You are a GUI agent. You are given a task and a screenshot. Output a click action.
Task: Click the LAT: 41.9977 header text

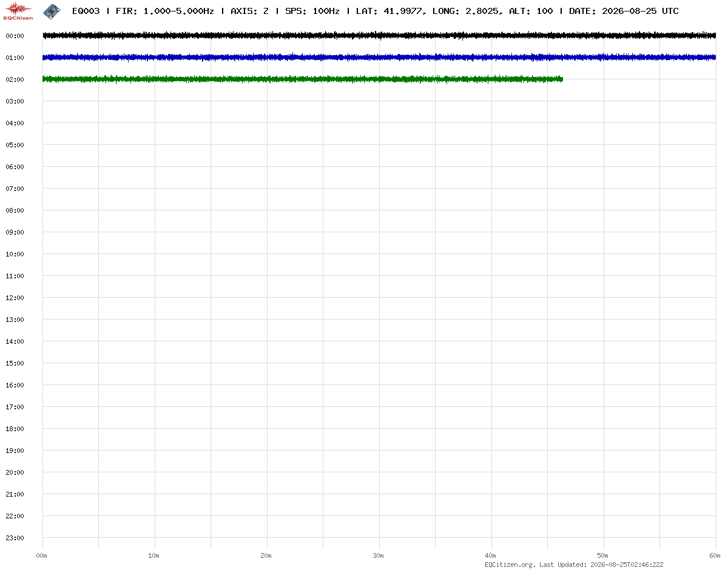pos(389,11)
